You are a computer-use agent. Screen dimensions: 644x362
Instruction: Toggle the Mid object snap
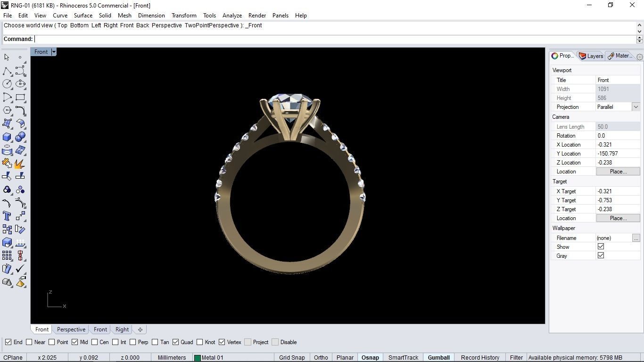(x=74, y=342)
